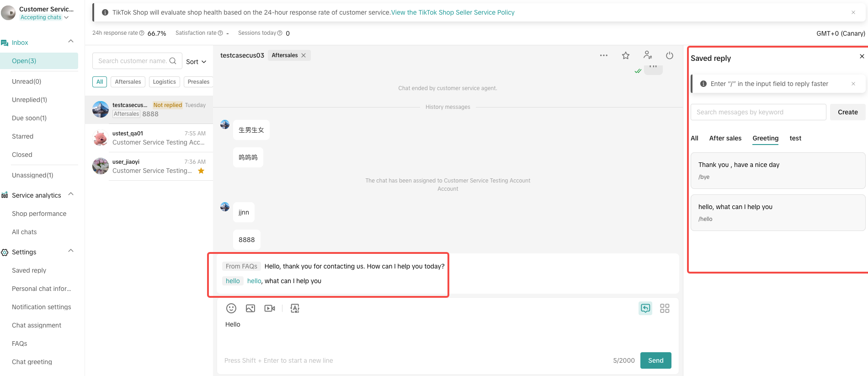Dismiss the shop health policy banner
This screenshot has height=376, width=868.
point(853,12)
